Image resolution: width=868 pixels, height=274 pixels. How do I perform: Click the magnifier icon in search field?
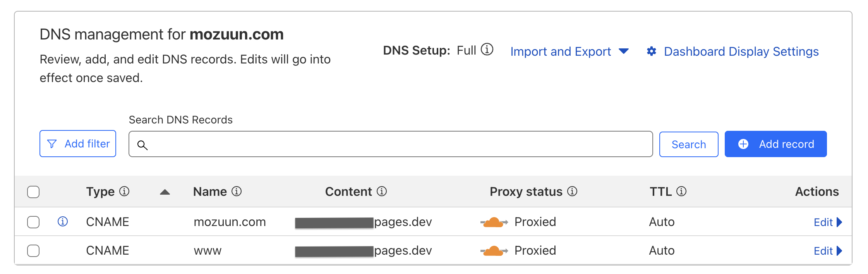tap(142, 145)
